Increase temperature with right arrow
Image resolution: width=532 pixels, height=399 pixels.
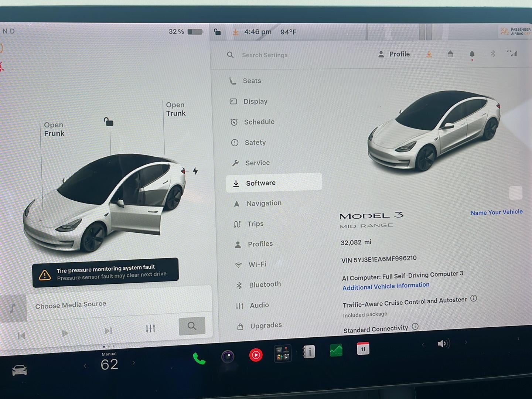click(134, 363)
